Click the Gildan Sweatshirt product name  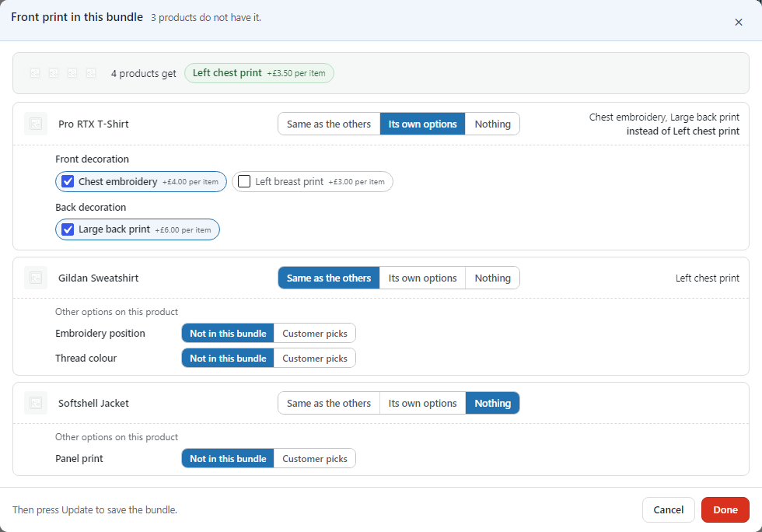tap(98, 278)
